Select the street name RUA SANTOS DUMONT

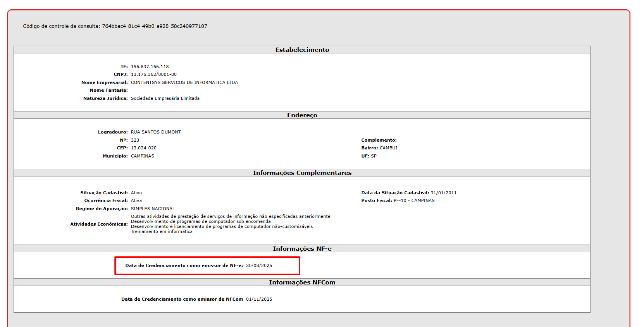(x=156, y=132)
